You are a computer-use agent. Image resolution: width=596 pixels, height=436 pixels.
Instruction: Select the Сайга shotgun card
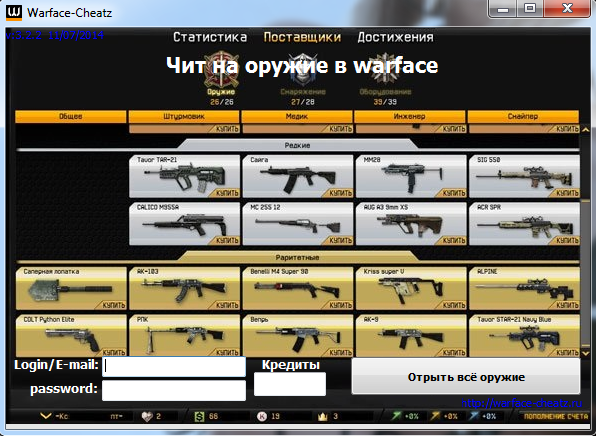(298, 176)
